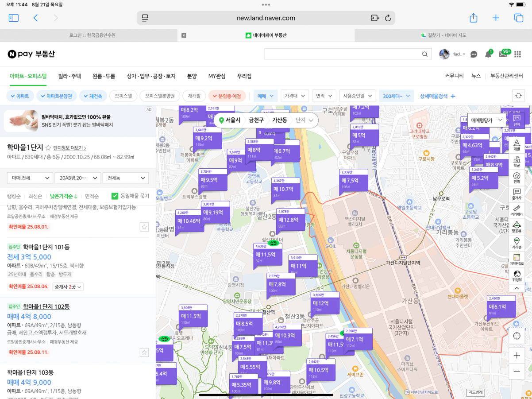Open the chat bubble icon in the header

pos(474,54)
